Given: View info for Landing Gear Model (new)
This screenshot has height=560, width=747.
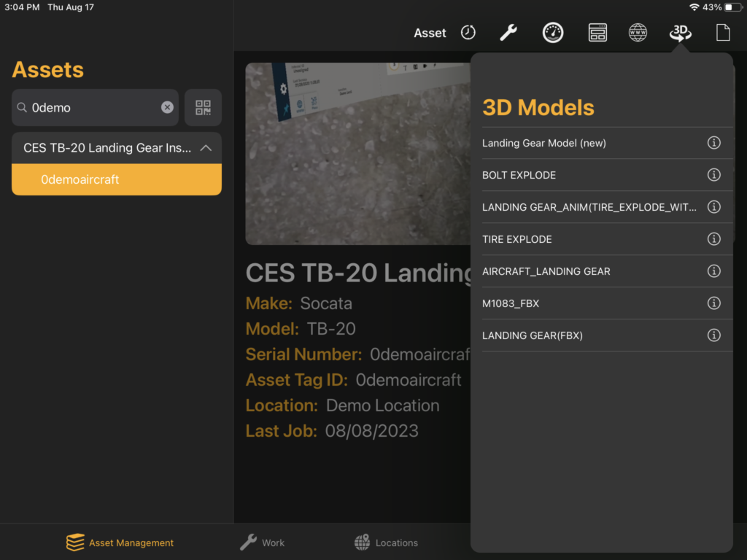Looking at the screenshot, I should [714, 143].
